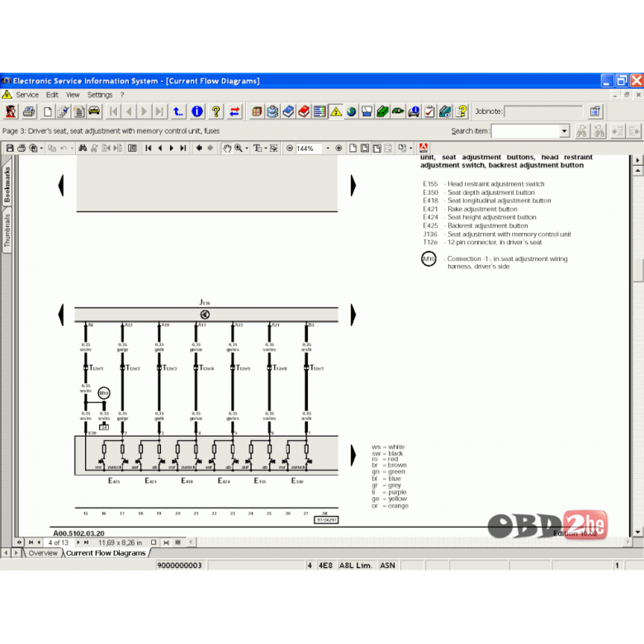This screenshot has height=644, width=644.
Task: Click the print icon in main toolbar
Action: 29,111
